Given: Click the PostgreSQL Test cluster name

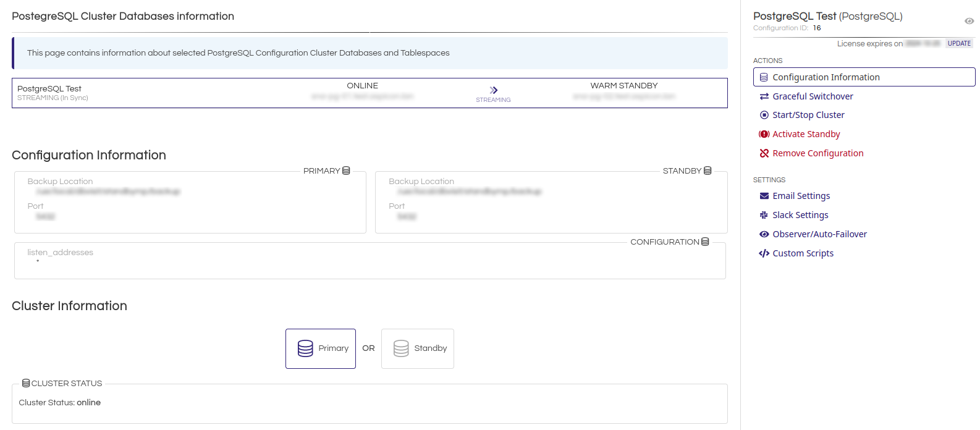Looking at the screenshot, I should click(x=49, y=88).
